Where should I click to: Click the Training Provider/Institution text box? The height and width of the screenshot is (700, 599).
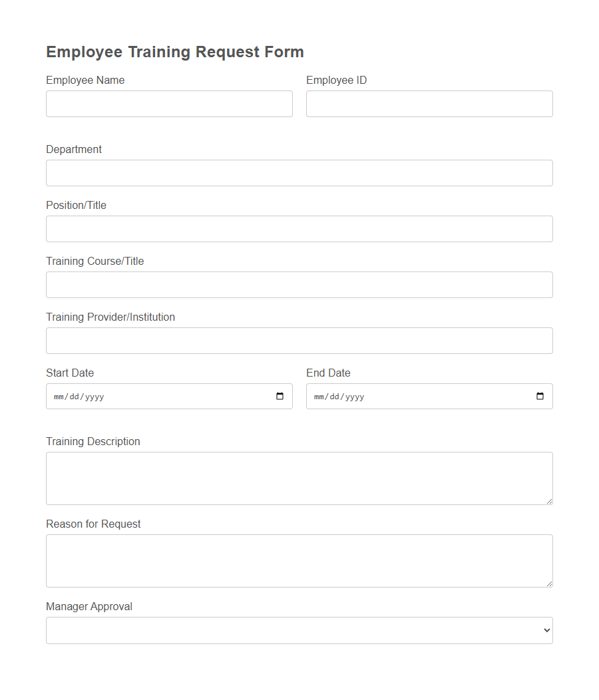point(299,341)
